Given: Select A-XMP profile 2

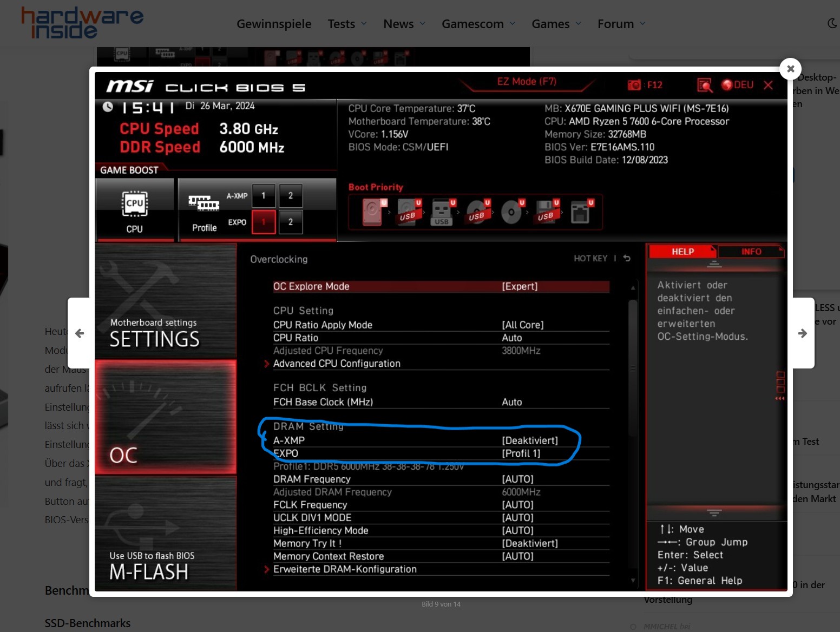Looking at the screenshot, I should (x=291, y=196).
